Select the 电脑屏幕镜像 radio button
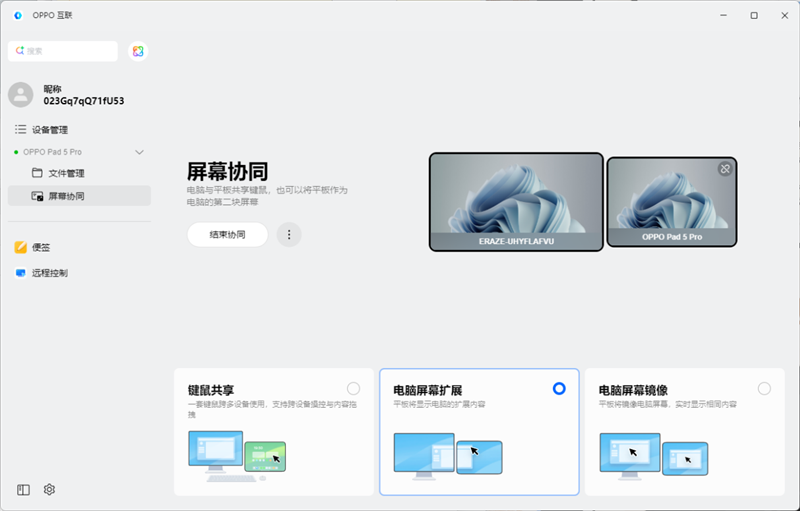800x511 pixels. [764, 389]
